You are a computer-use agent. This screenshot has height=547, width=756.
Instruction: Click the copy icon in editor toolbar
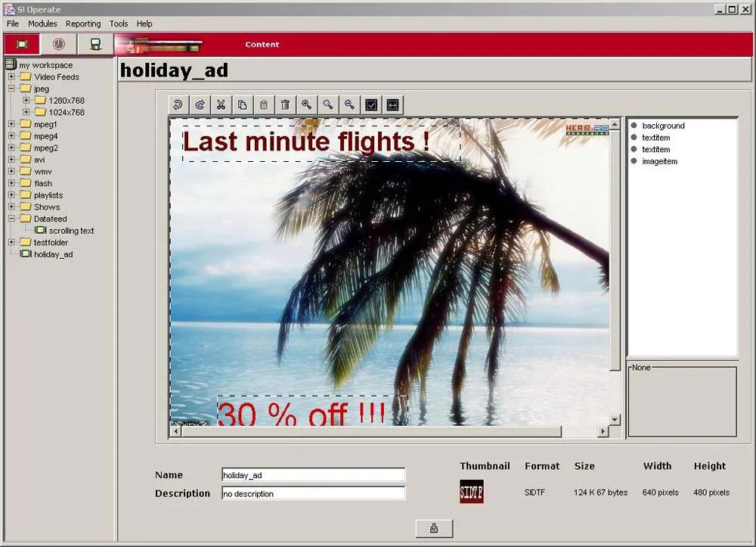point(242,105)
